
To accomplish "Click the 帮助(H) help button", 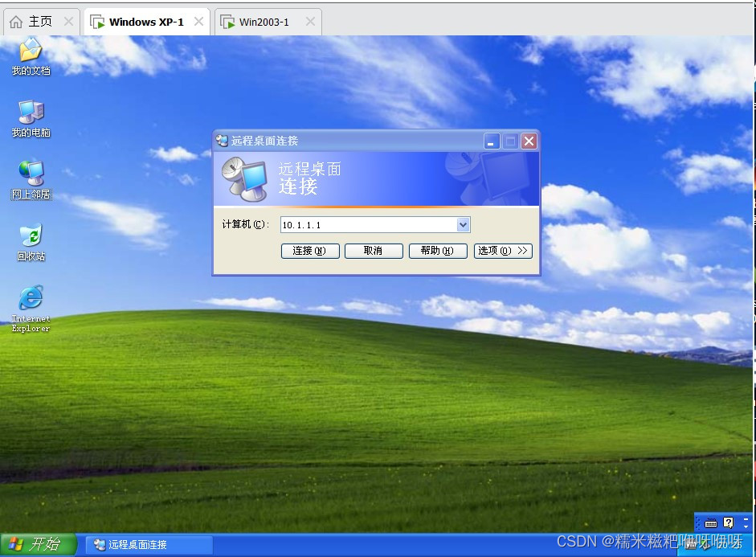I will [x=438, y=251].
